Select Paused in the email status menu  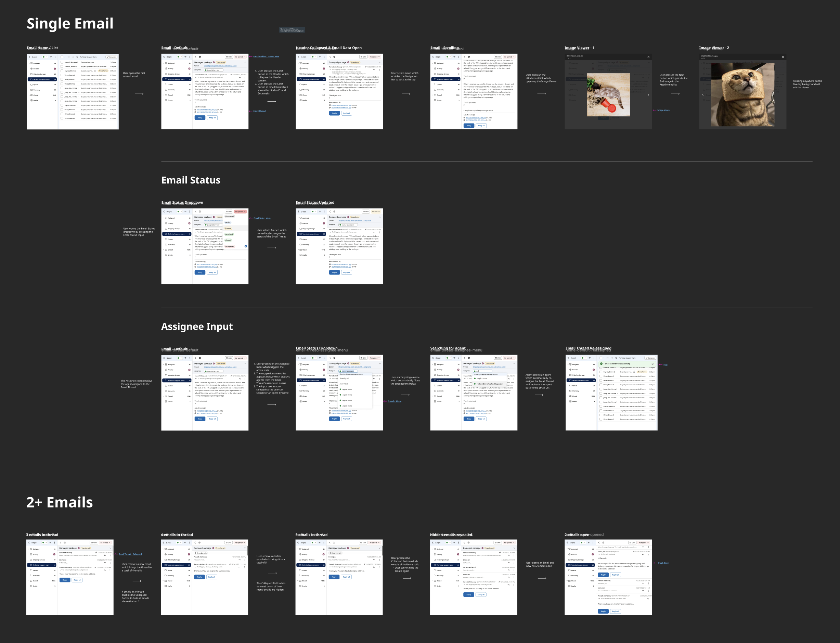228,229
